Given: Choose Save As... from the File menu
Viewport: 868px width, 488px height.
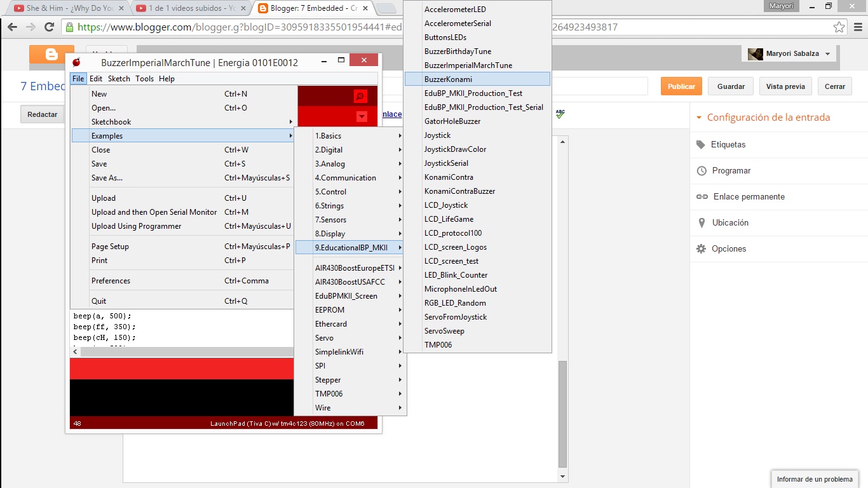Looking at the screenshot, I should [183, 178].
